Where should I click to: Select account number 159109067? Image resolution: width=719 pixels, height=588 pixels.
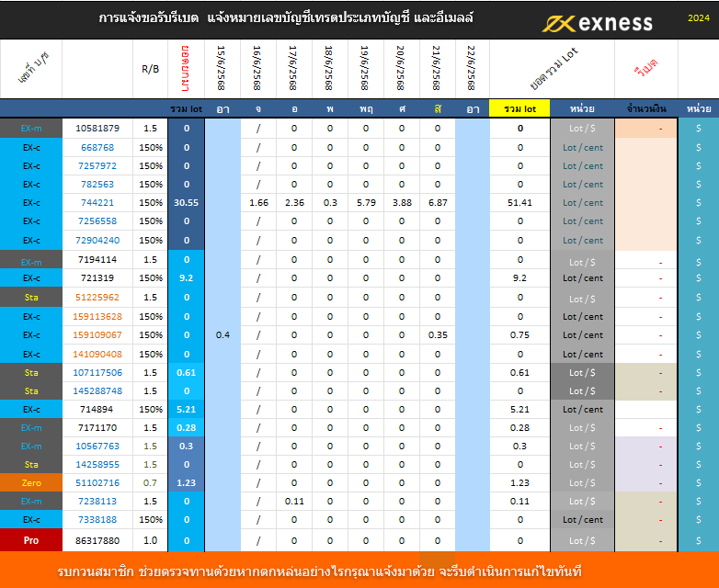point(97,335)
